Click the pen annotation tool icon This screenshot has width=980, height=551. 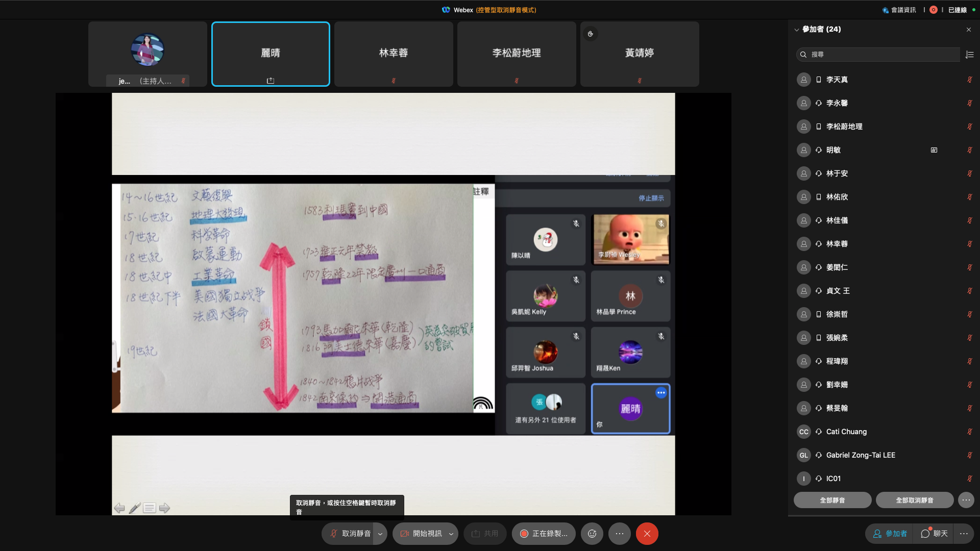[134, 508]
